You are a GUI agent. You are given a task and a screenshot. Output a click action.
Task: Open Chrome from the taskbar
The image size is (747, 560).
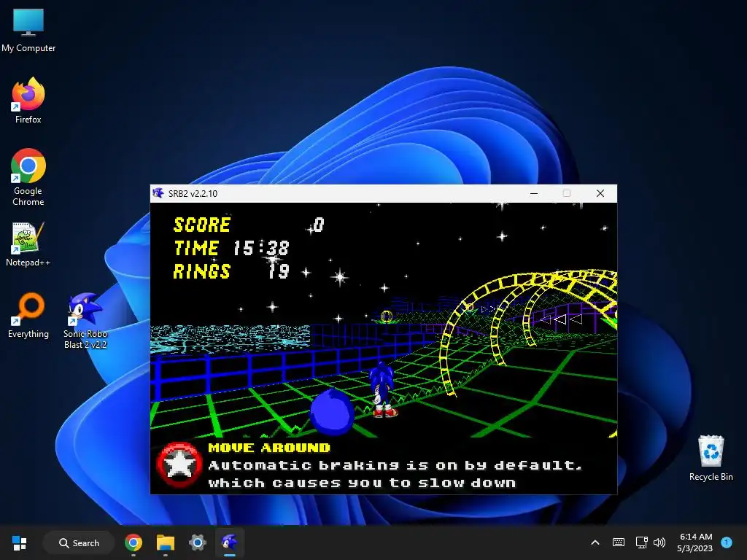tap(133, 542)
